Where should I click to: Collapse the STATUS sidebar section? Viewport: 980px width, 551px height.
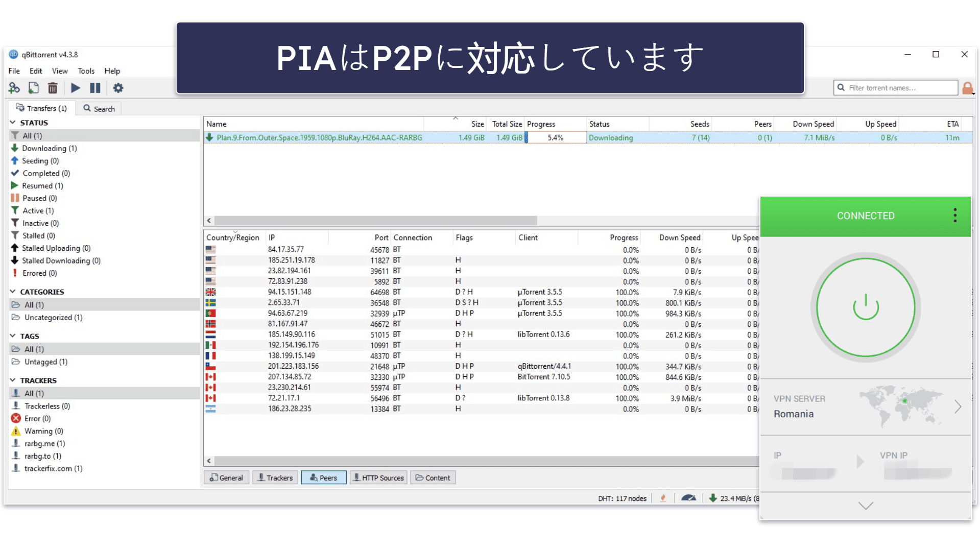coord(13,123)
